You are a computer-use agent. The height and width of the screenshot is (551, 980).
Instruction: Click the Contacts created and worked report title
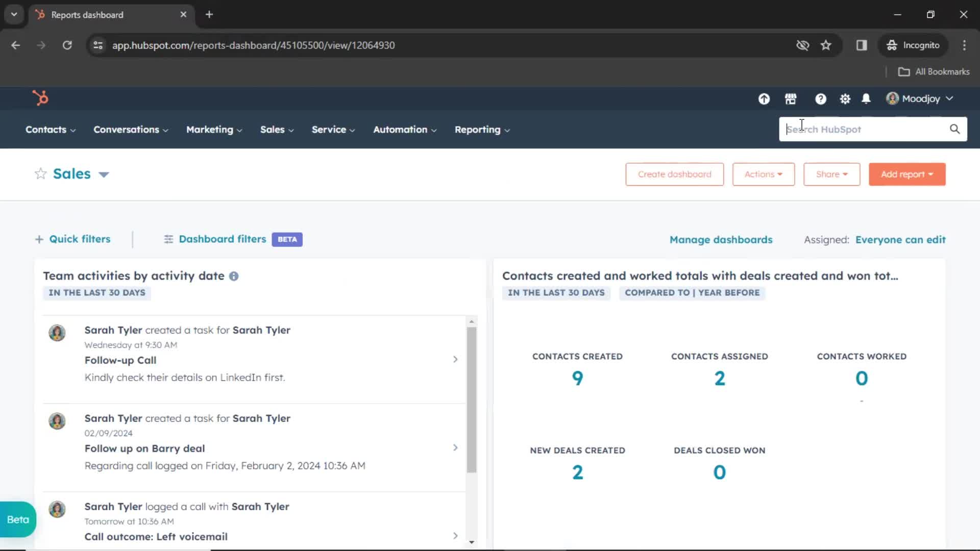[x=700, y=275]
